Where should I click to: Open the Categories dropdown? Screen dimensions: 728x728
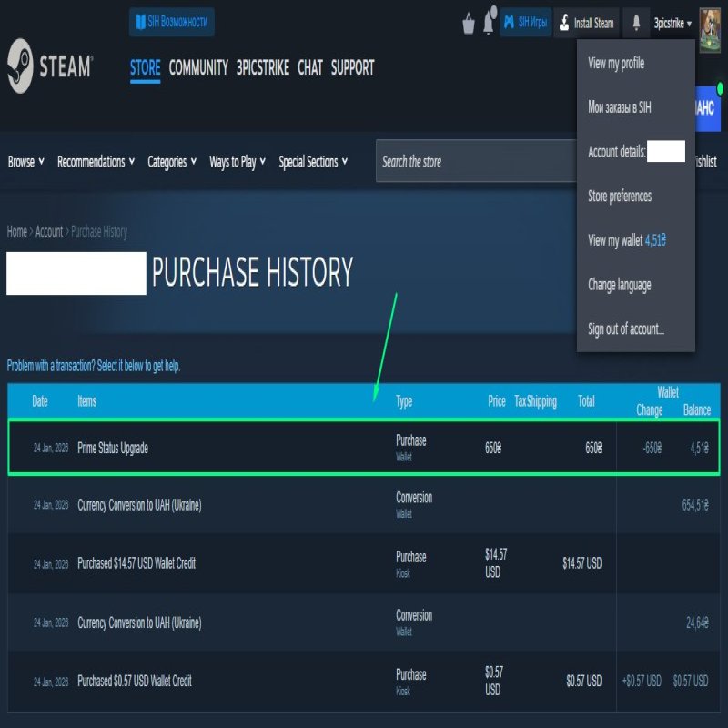pyautogui.click(x=172, y=162)
